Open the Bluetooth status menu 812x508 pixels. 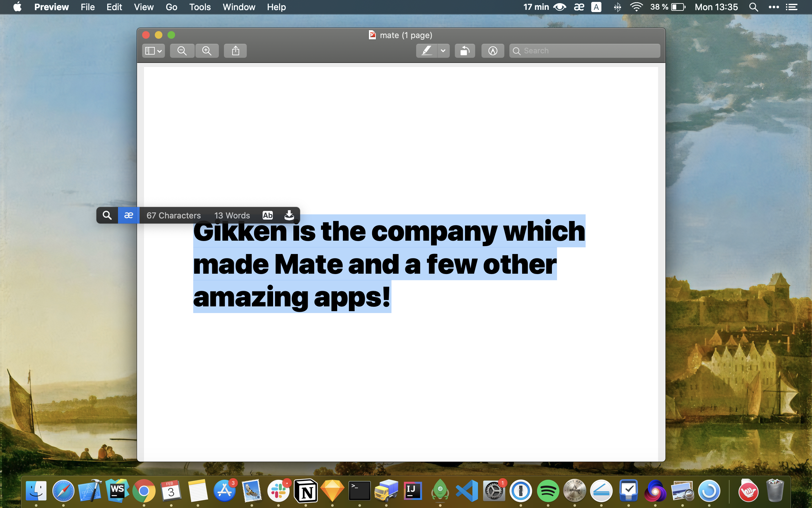617,7
